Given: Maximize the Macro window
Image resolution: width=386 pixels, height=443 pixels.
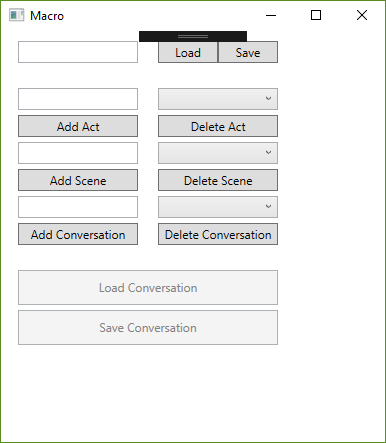Looking at the screenshot, I should click(316, 15).
